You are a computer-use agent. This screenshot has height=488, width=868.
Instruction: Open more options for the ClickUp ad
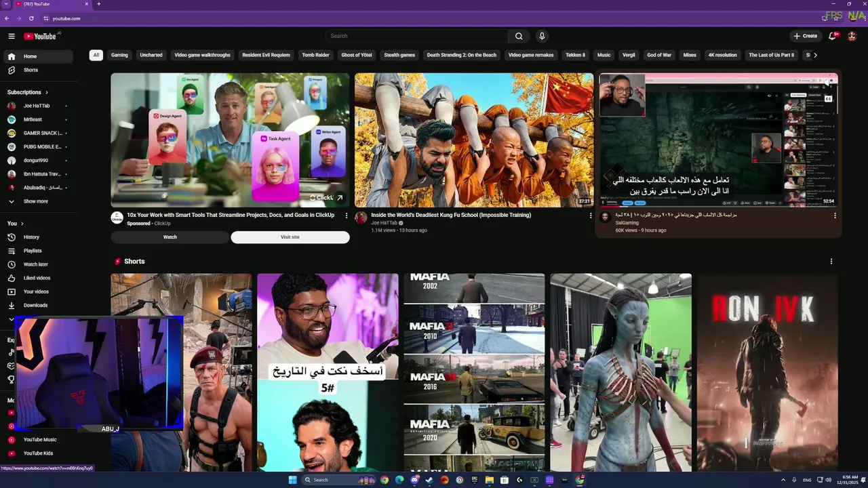point(347,216)
